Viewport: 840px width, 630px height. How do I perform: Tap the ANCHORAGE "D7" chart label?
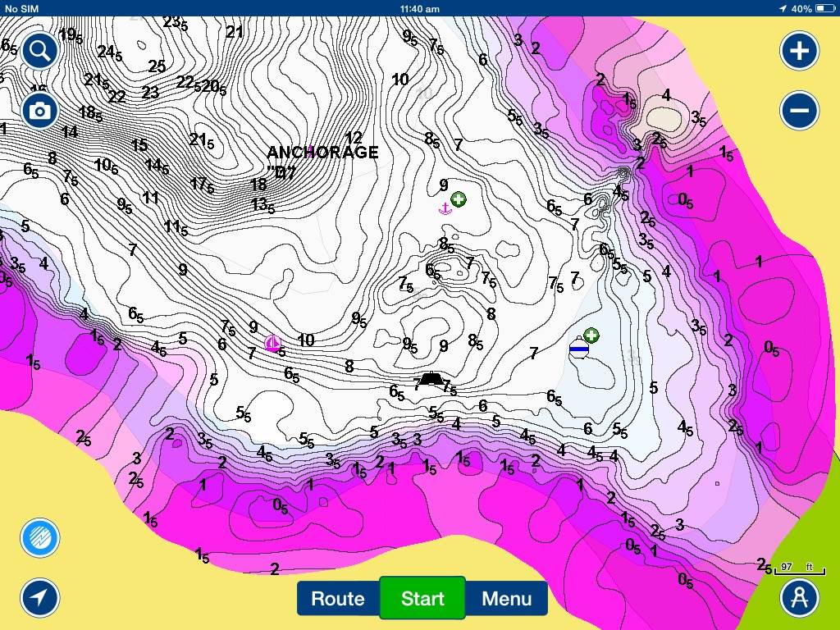click(x=322, y=162)
